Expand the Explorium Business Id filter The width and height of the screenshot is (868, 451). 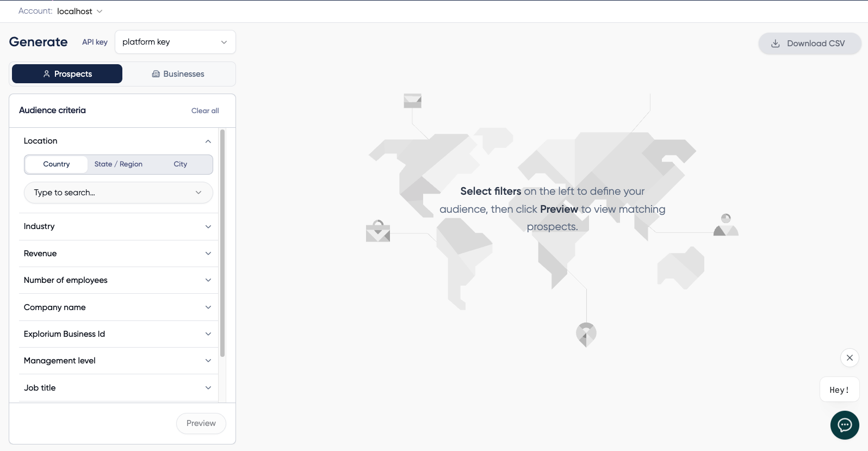(x=117, y=334)
